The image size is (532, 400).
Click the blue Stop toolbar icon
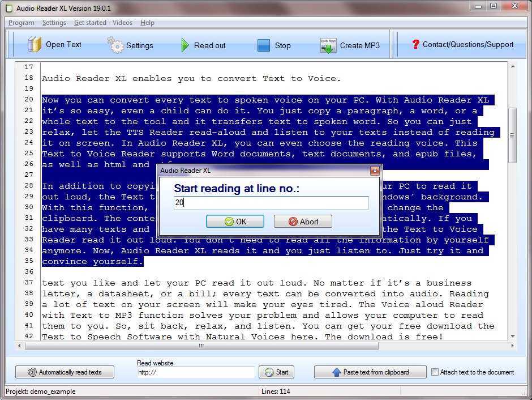(264, 44)
